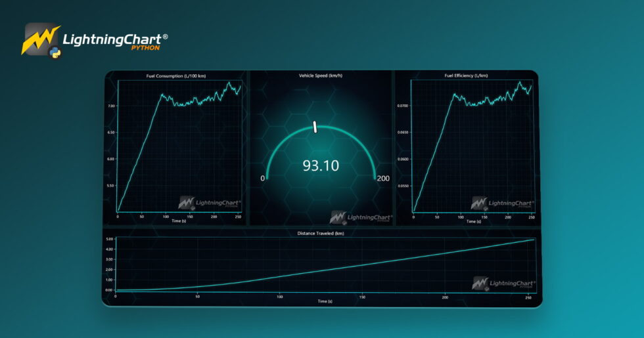Click the 3.00 tick on Distance Traveled axis

click(109, 259)
